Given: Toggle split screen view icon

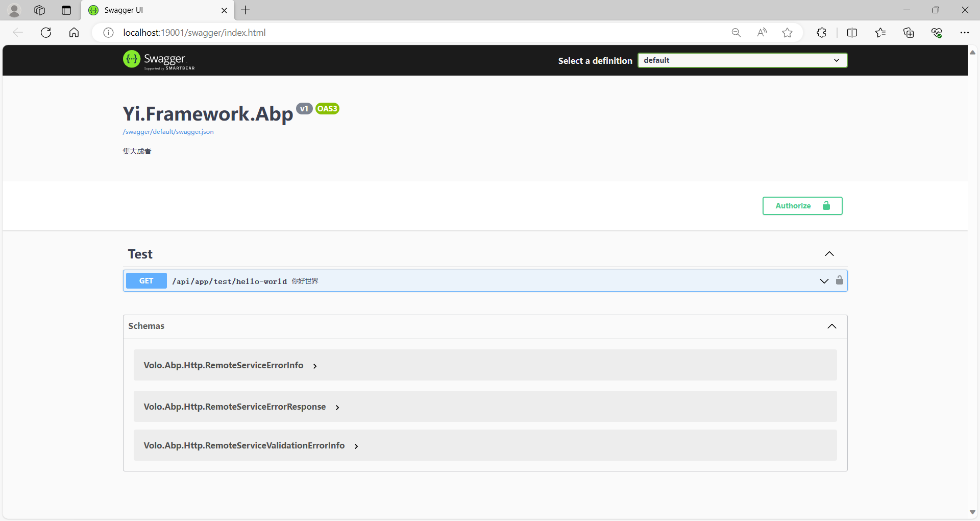Looking at the screenshot, I should point(852,33).
